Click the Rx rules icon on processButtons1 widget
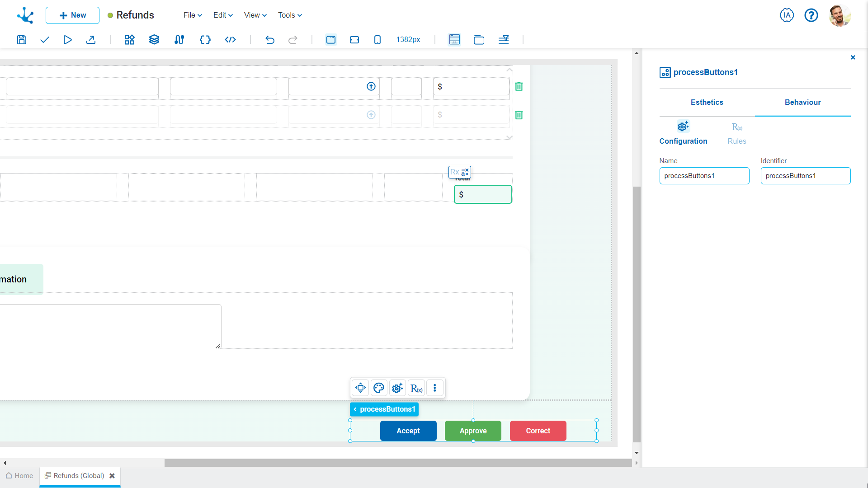 point(416,388)
